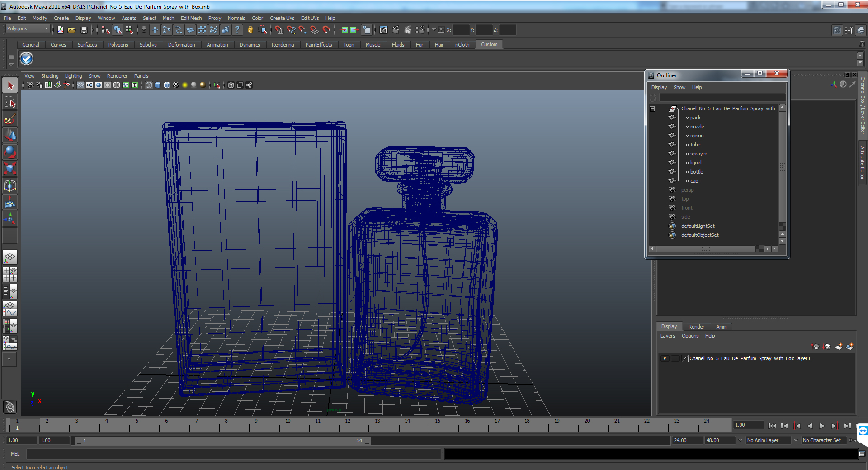Viewport: 868px width, 470px height.
Task: Select the bottle node in Outliner
Action: pos(697,172)
